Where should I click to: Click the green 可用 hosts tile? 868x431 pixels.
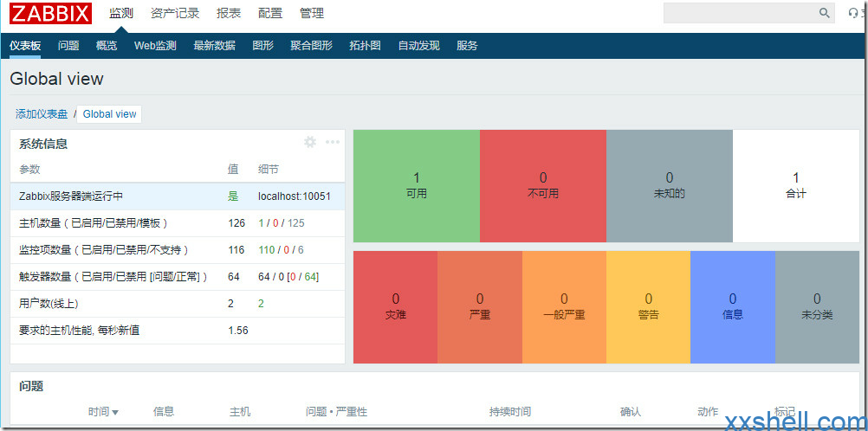[417, 186]
